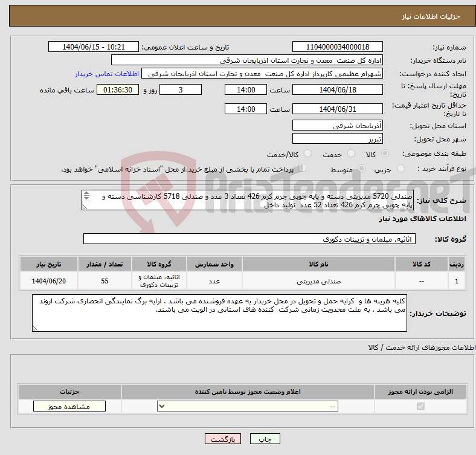This screenshot has height=455, width=476.
Task: Click the 'شهر محل تحویل' field showing تبریز
Action: pyautogui.click(x=337, y=139)
